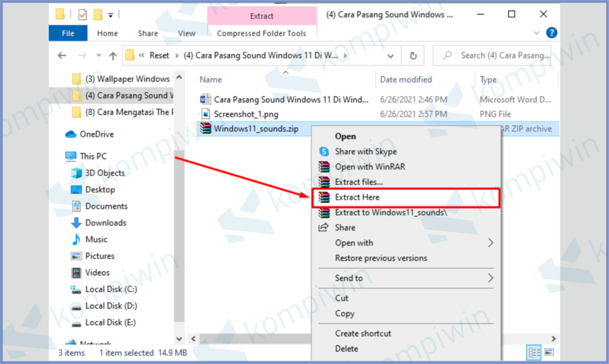Navigate back using the back arrow
This screenshot has width=609, height=364.
tap(62, 55)
